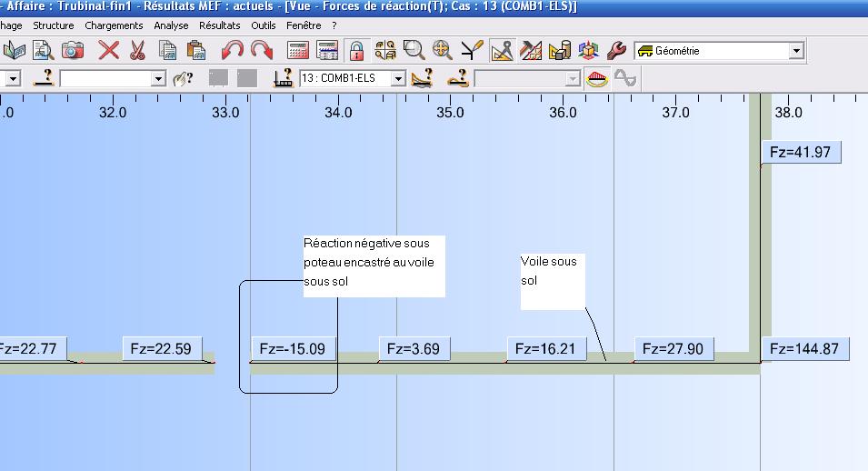Open the dropdown arrow on the left edge of the second toolbar
Viewport: 868px width, 471px height.
(12, 79)
